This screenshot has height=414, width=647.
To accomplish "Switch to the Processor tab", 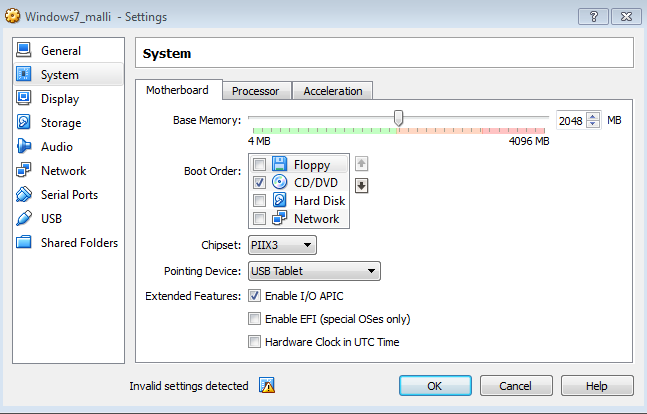I will pos(255,91).
